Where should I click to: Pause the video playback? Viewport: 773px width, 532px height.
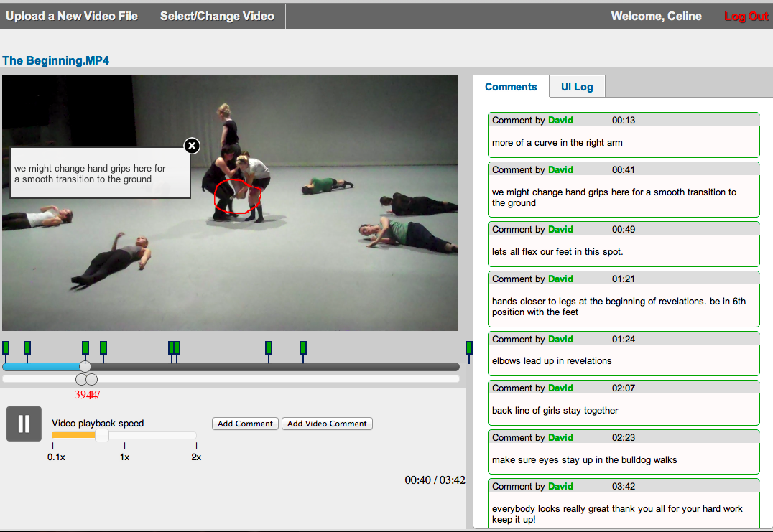click(24, 424)
